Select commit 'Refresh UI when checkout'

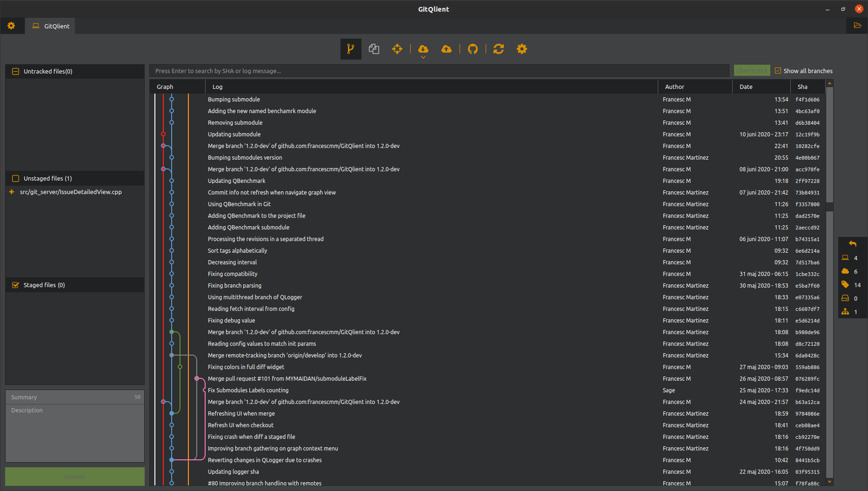240,425
